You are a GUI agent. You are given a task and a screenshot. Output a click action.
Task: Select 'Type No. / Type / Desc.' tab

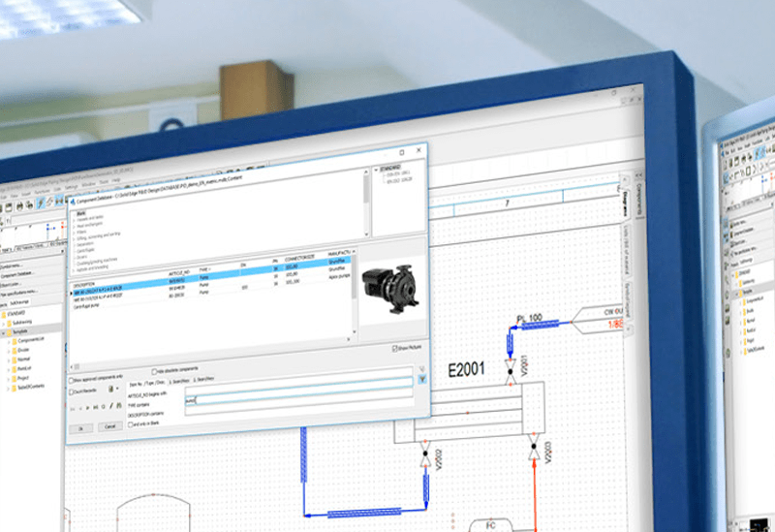[147, 384]
